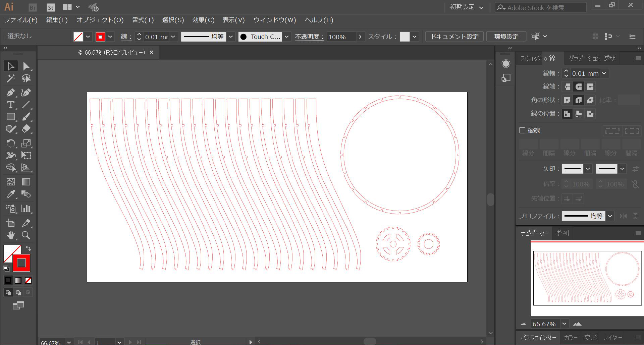Select the Symbol Sprayer tool
The image size is (644, 345).
pyautogui.click(x=11, y=209)
